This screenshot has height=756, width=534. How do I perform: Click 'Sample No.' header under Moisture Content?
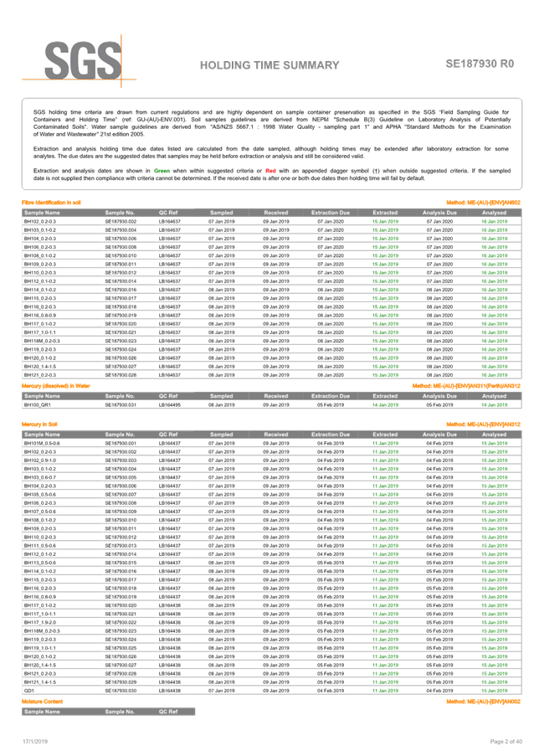tap(120, 712)
